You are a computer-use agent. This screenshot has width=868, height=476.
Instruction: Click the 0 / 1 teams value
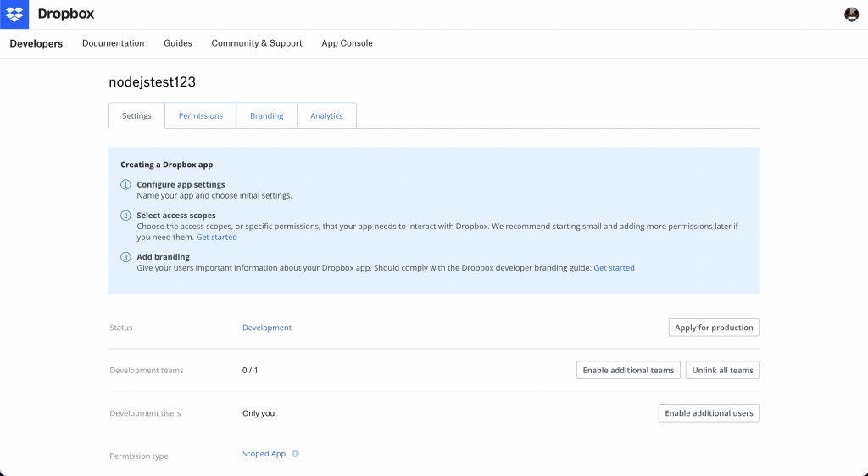click(x=250, y=370)
